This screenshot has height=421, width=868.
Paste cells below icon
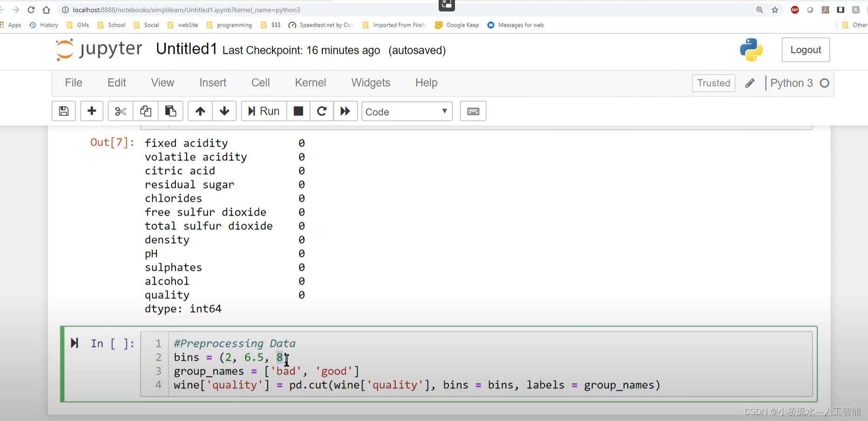coord(170,111)
